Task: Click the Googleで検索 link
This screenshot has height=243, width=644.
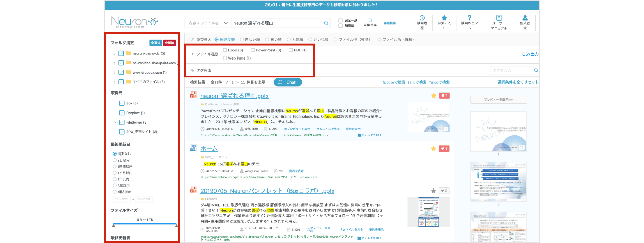Action: coord(394,82)
